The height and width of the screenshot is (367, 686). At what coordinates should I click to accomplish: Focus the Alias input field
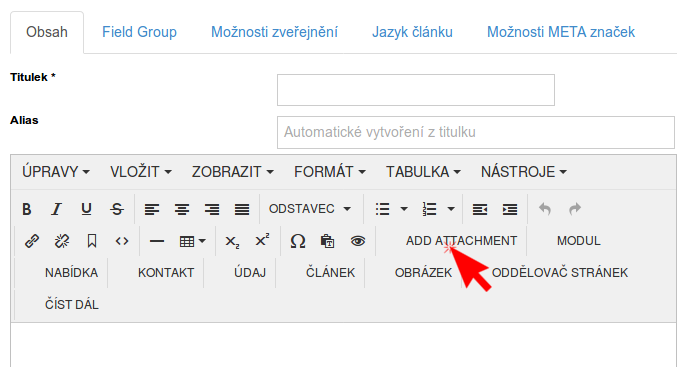coord(476,132)
